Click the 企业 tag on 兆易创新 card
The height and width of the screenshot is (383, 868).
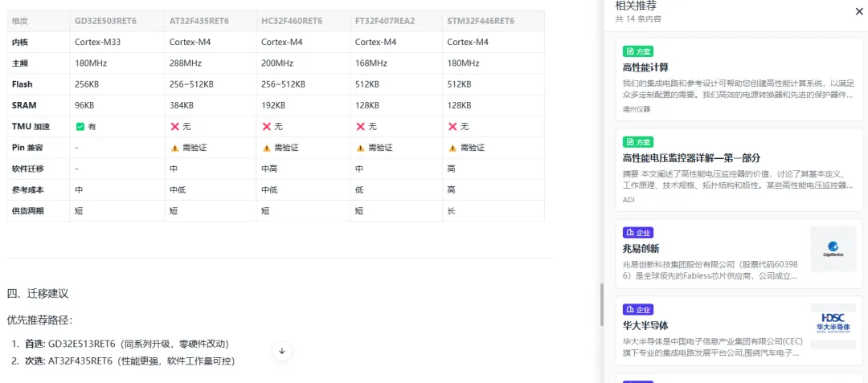[638, 233]
